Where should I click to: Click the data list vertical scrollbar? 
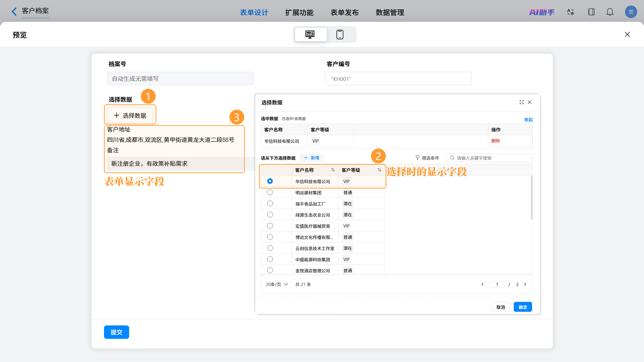(531, 197)
